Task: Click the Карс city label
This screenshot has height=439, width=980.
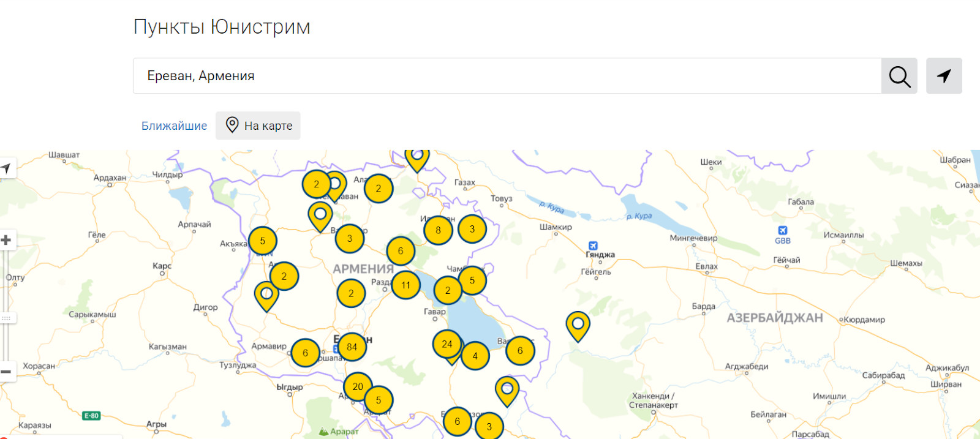Action: coord(162,266)
